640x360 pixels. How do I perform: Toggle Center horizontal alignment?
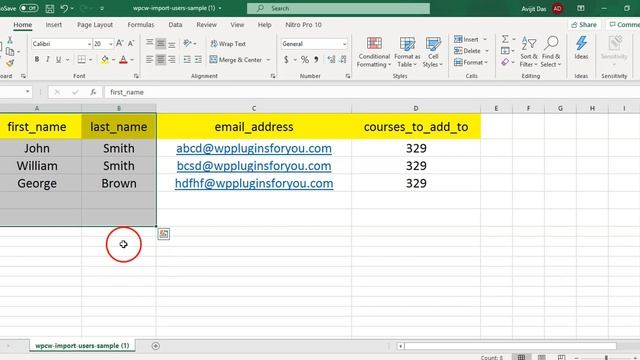pos(161,60)
